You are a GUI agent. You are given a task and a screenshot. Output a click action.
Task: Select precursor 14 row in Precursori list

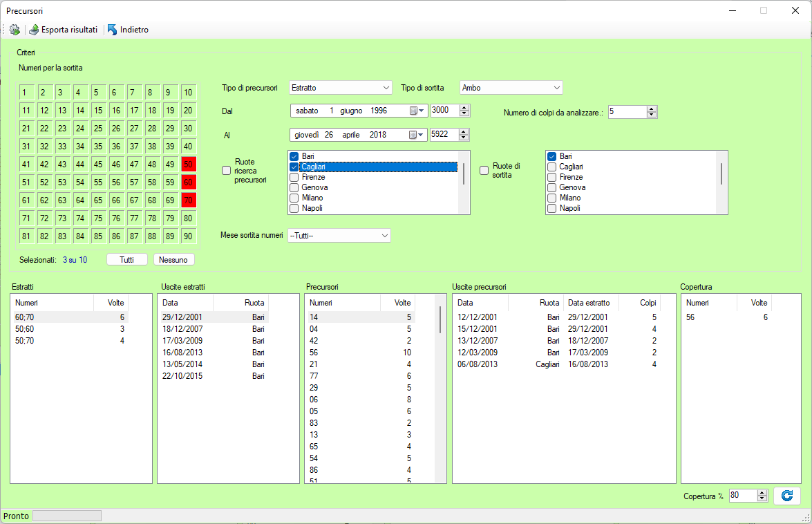tap(361, 317)
